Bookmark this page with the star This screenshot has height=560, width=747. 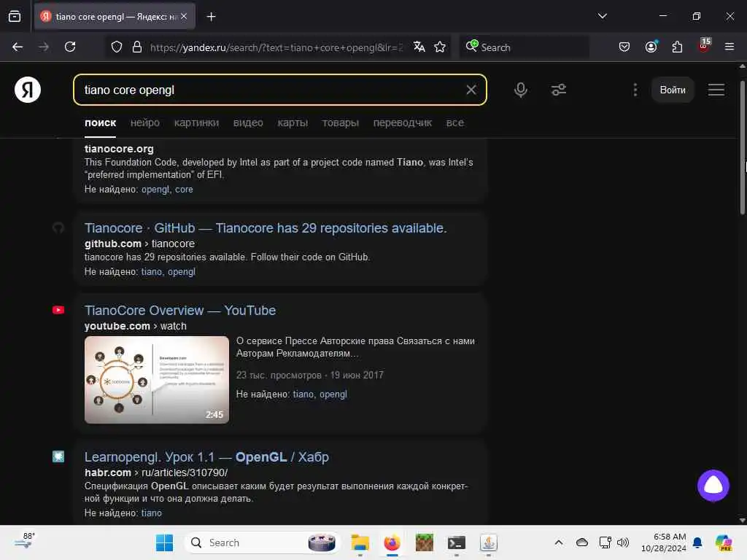point(440,47)
